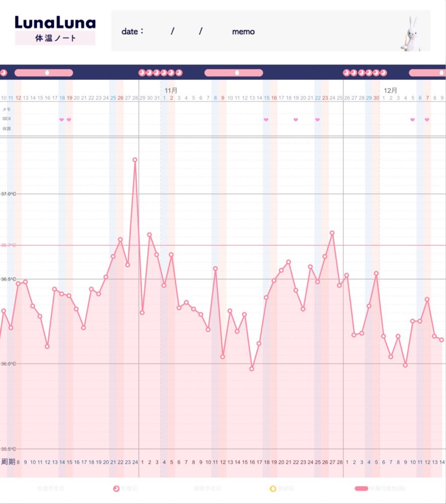Click the pink 妊娠可能性 legend bar

pos(361,488)
